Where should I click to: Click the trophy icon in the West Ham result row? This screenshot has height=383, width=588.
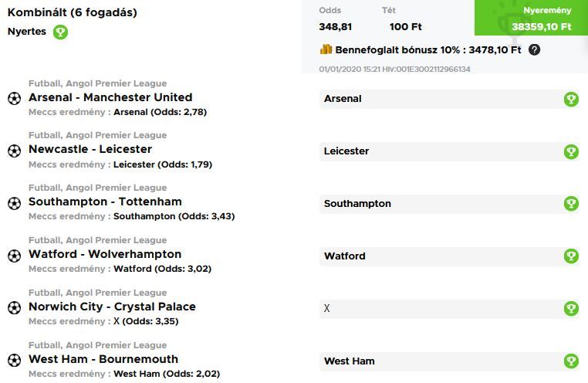coord(571,361)
